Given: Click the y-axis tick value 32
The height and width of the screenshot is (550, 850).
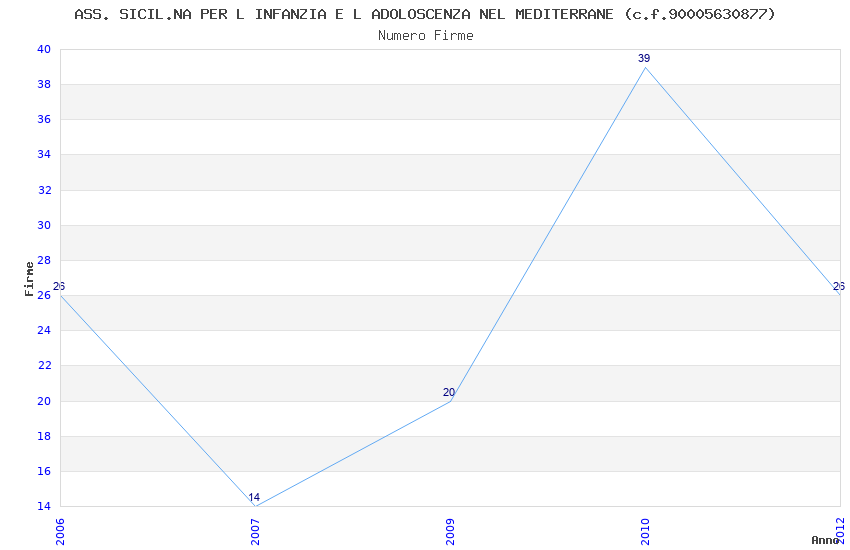Looking at the screenshot, I should (44, 190).
